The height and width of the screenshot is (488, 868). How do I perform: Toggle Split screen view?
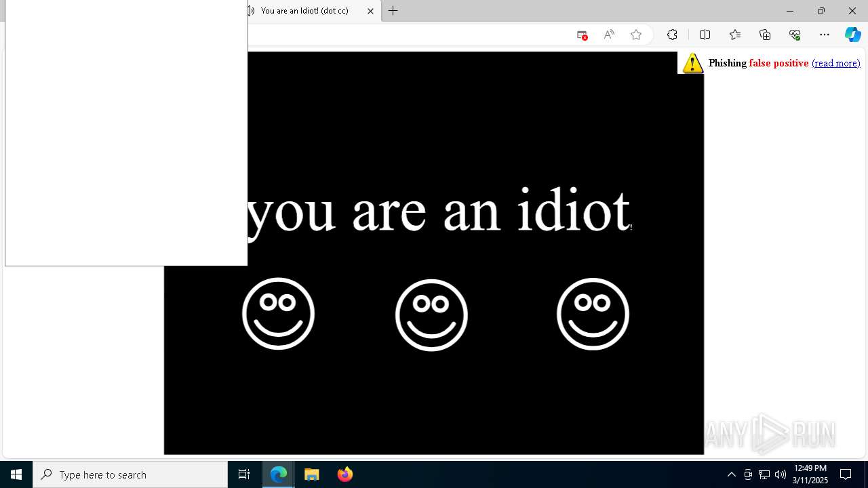[x=705, y=35]
